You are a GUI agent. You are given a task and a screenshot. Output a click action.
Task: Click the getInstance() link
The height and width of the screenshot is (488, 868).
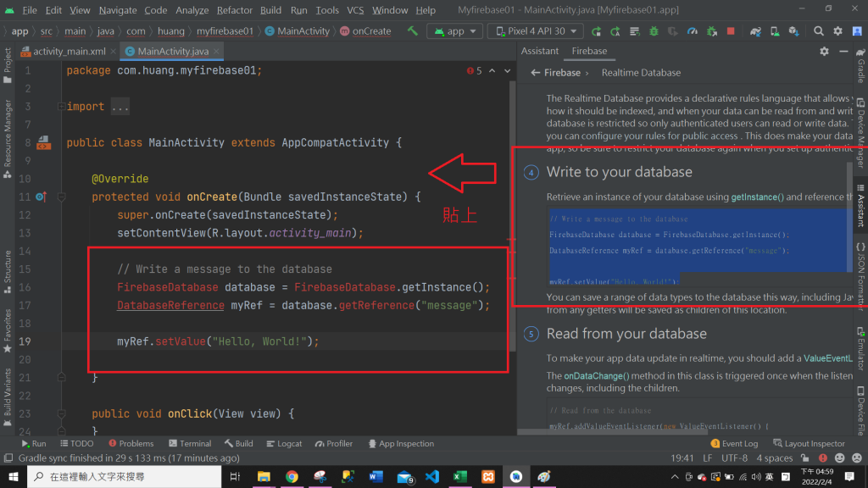[757, 197]
